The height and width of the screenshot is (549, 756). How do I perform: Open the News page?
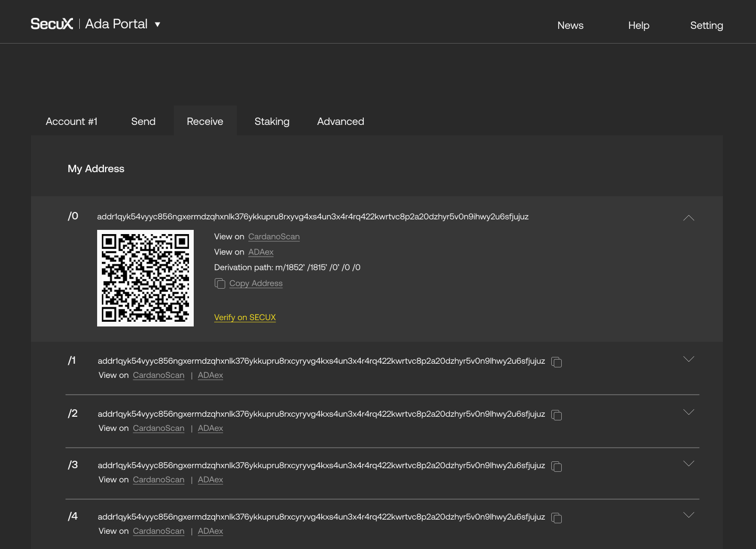570,25
